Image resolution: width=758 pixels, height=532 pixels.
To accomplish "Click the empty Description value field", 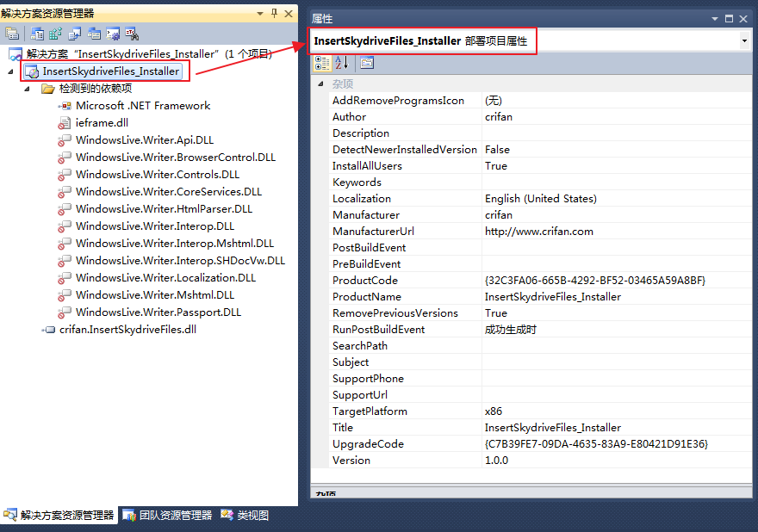I will (x=617, y=133).
